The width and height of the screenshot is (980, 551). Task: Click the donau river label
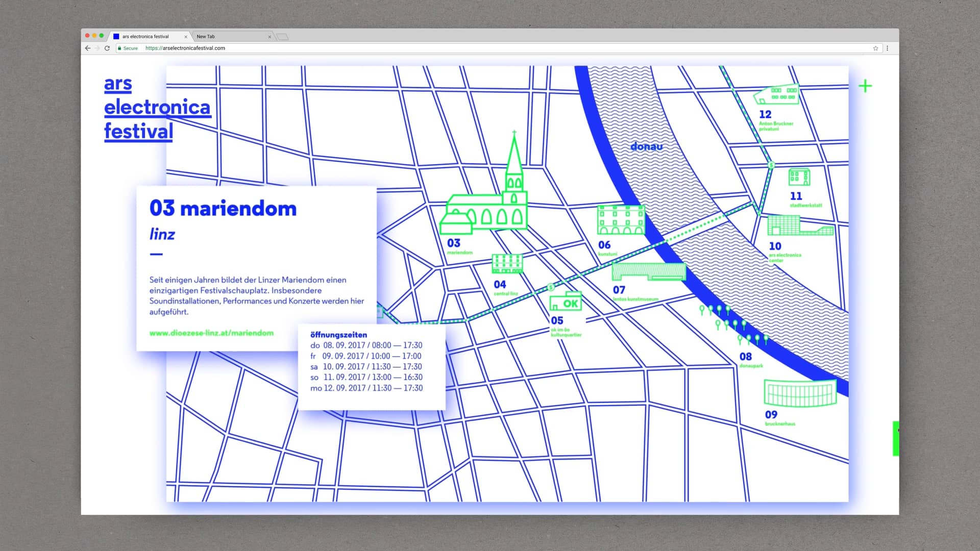click(646, 146)
